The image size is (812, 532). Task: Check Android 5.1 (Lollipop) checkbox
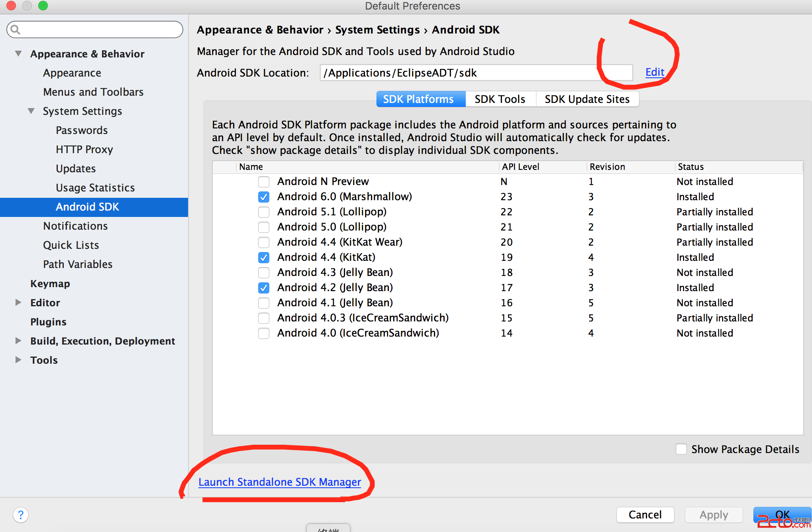point(263,212)
